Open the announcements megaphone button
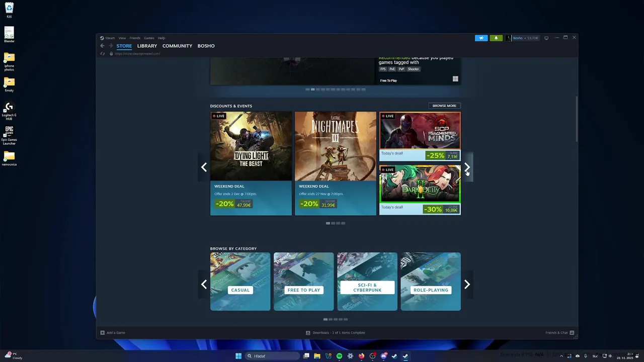This screenshot has width=644, height=362. pyautogui.click(x=481, y=38)
